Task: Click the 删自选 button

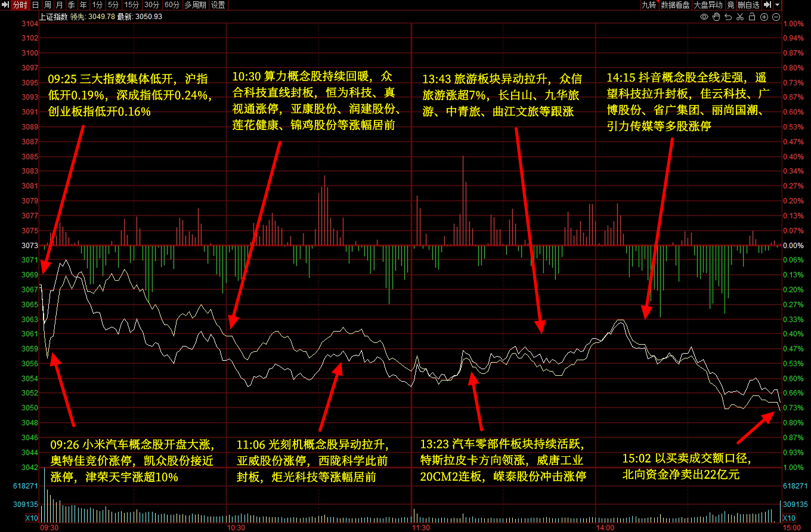Action: pos(748,5)
